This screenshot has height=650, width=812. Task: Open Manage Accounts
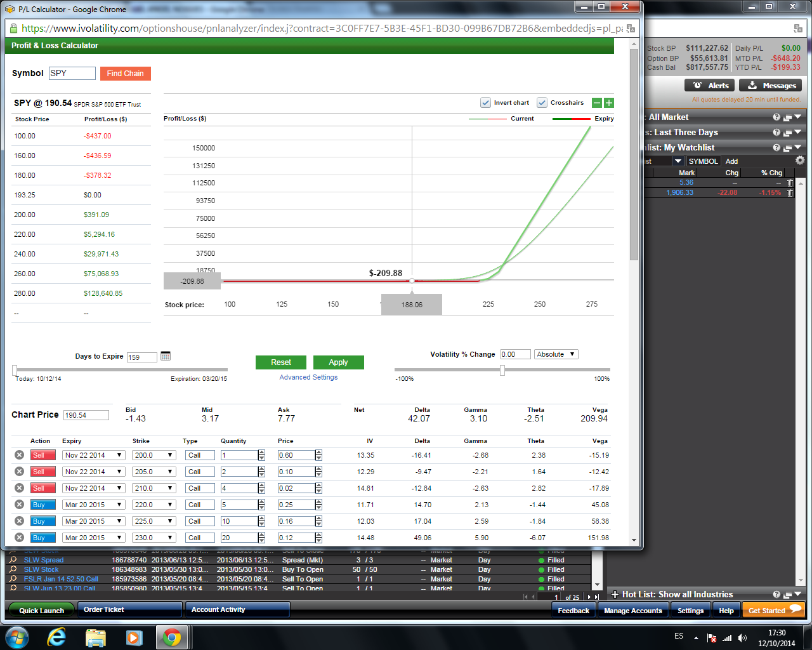[632, 611]
